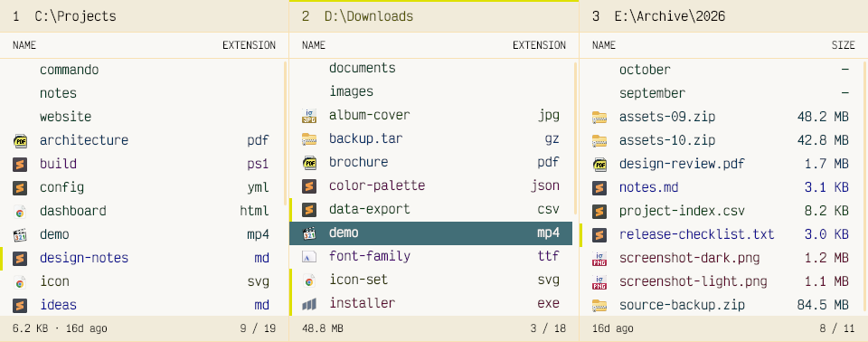Click the Sublime icon next to project-index.csv
Viewport: 868px width, 342px height.
tap(599, 211)
